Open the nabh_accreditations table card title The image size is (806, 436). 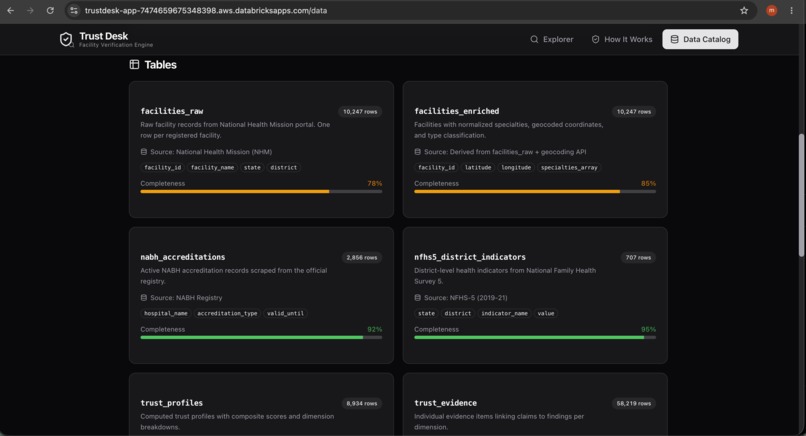pos(182,257)
